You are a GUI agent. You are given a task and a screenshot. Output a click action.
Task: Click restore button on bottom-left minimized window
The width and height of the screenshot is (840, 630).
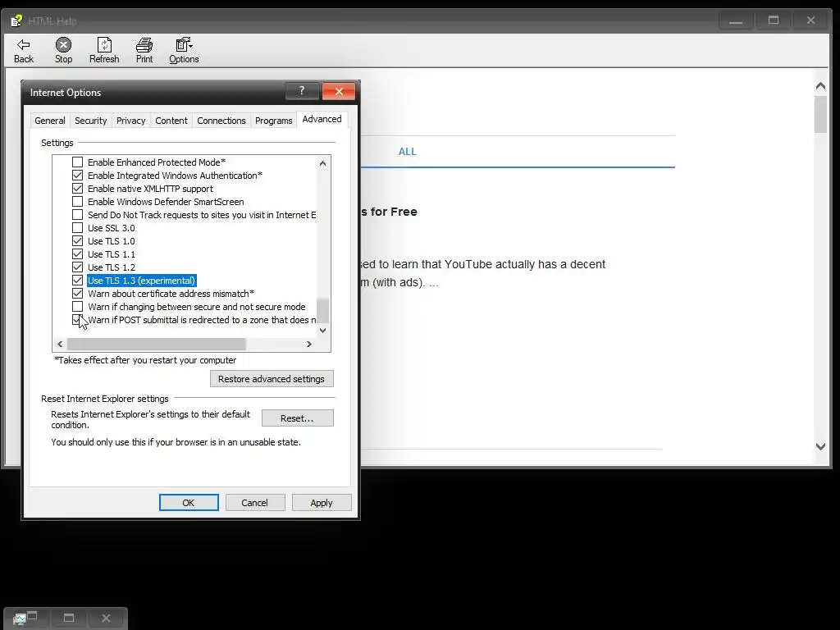[x=69, y=618]
